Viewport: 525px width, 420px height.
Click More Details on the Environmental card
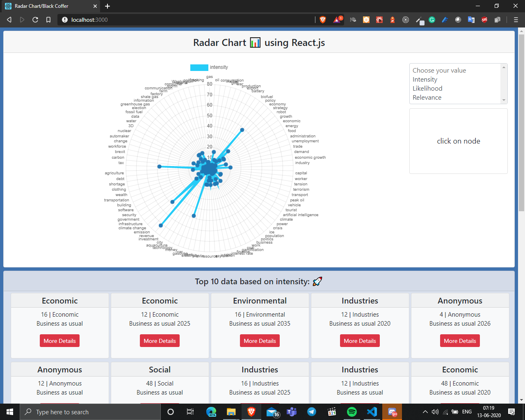[x=260, y=340]
